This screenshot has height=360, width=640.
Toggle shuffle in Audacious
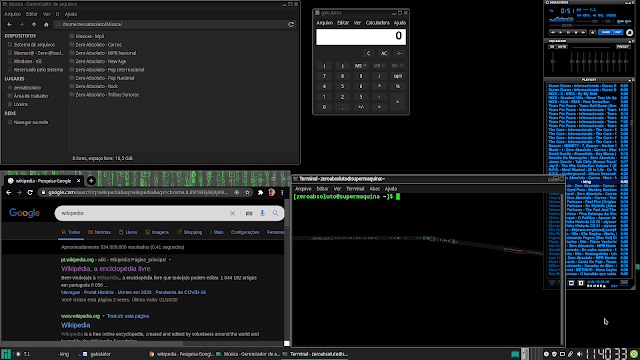coord(606,32)
